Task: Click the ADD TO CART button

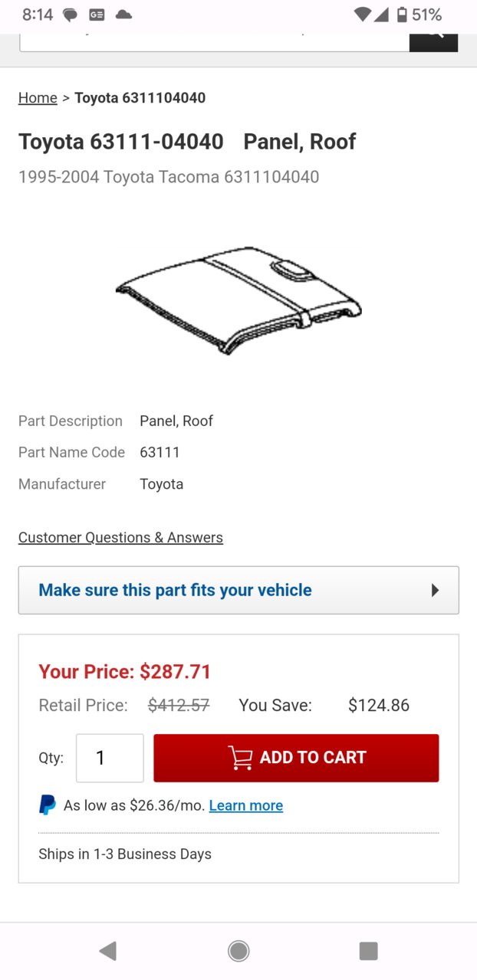Action: [296, 758]
